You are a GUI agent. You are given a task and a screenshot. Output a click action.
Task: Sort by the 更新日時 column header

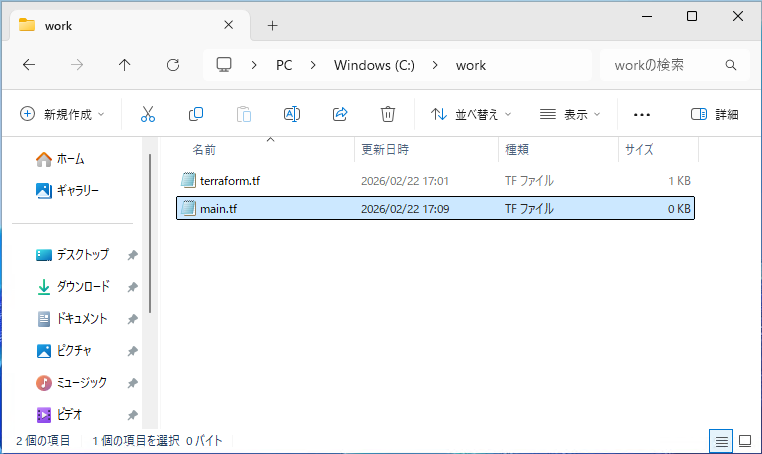385,149
